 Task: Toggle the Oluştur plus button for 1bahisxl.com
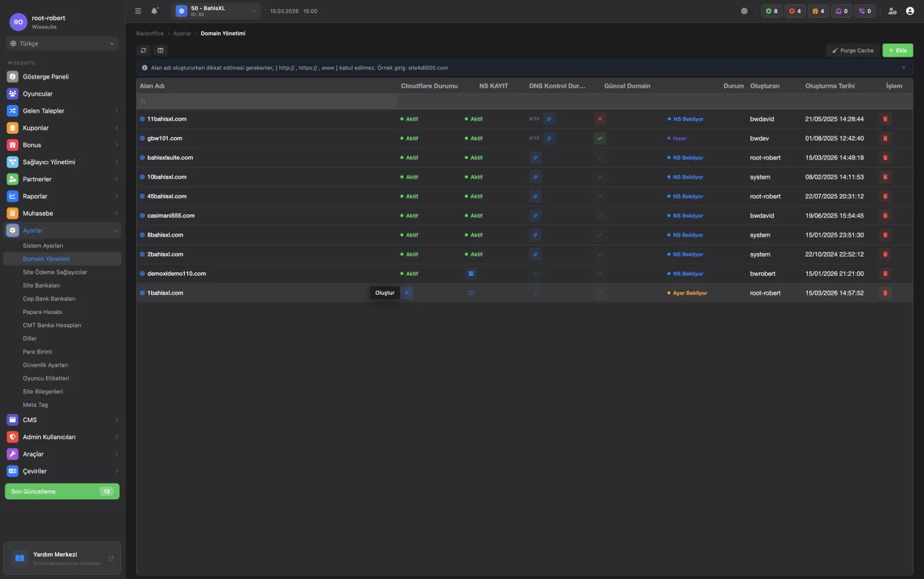[x=407, y=293]
